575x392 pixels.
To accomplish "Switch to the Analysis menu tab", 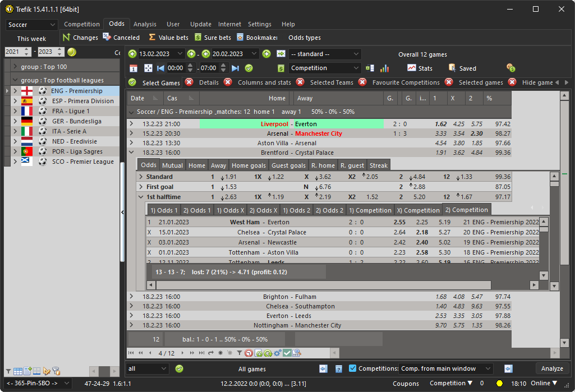I will click(145, 24).
